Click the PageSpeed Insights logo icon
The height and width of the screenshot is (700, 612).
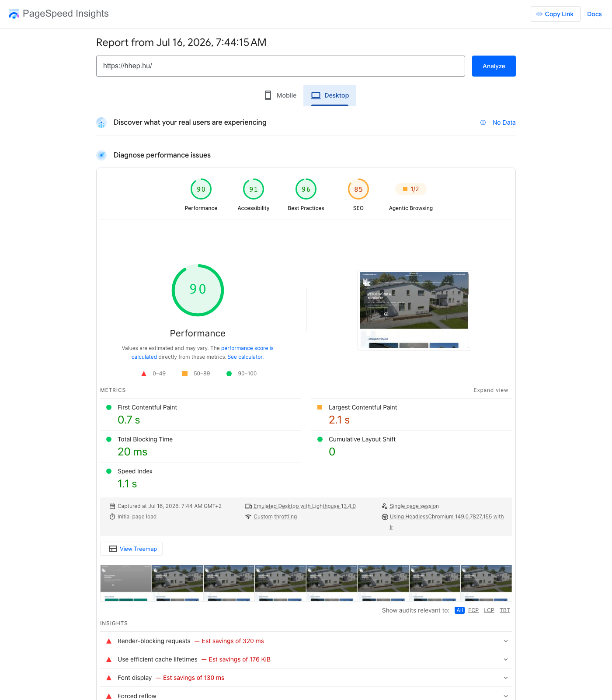[x=14, y=14]
